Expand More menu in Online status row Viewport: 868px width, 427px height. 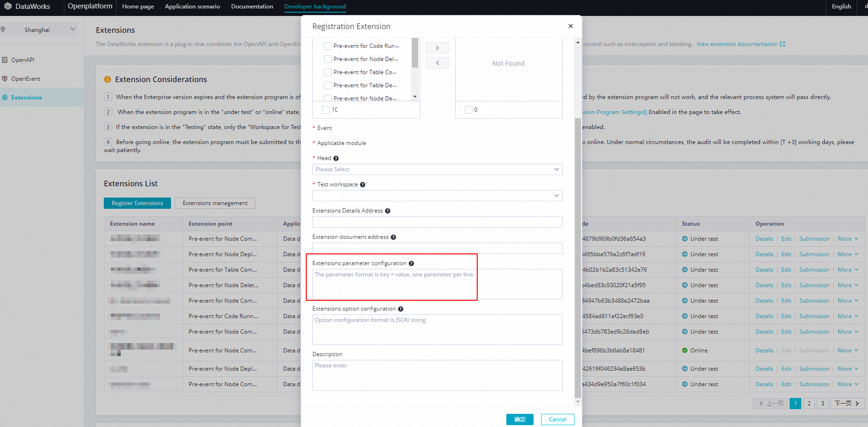tap(848, 351)
